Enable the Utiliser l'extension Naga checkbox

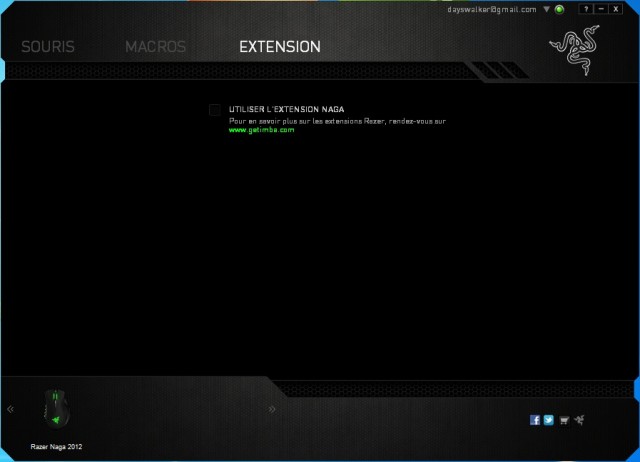coord(215,110)
